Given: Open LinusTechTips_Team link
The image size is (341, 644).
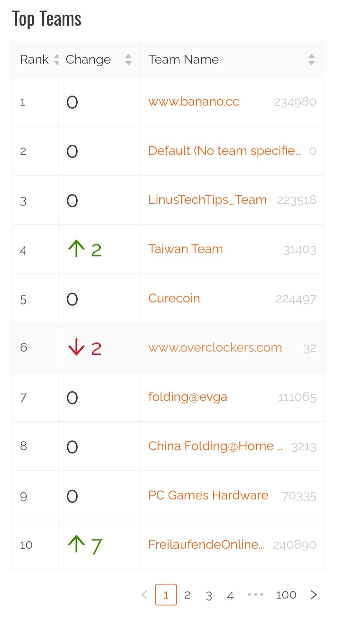Looking at the screenshot, I should 207,200.
